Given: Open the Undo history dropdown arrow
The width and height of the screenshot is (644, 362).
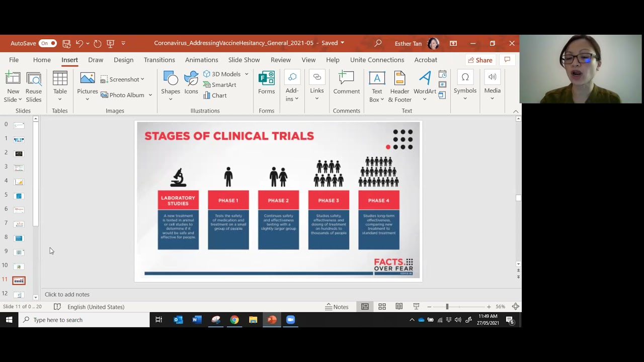Looking at the screenshot, I should pyautogui.click(x=88, y=44).
